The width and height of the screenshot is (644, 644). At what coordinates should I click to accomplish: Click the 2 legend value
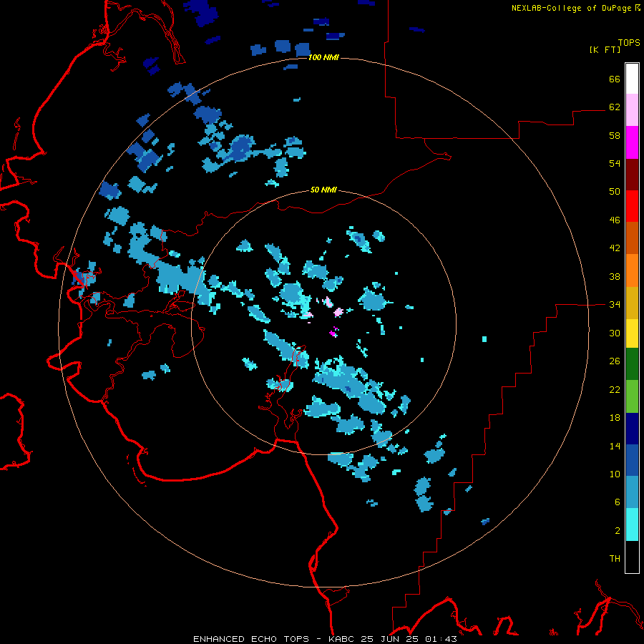click(617, 530)
